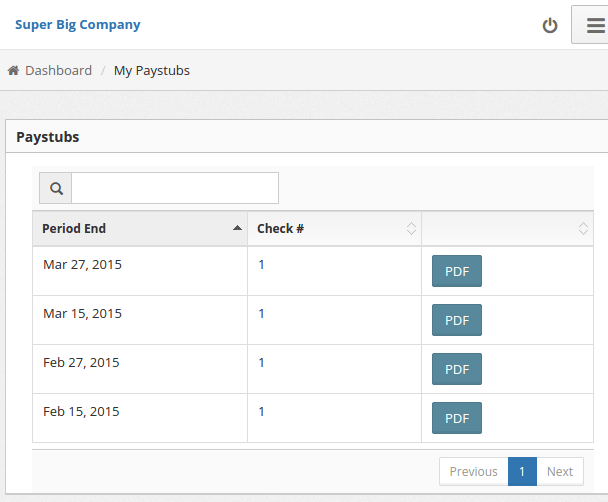Go to Next page of paystubs
This screenshot has height=502, width=608.
click(x=560, y=472)
